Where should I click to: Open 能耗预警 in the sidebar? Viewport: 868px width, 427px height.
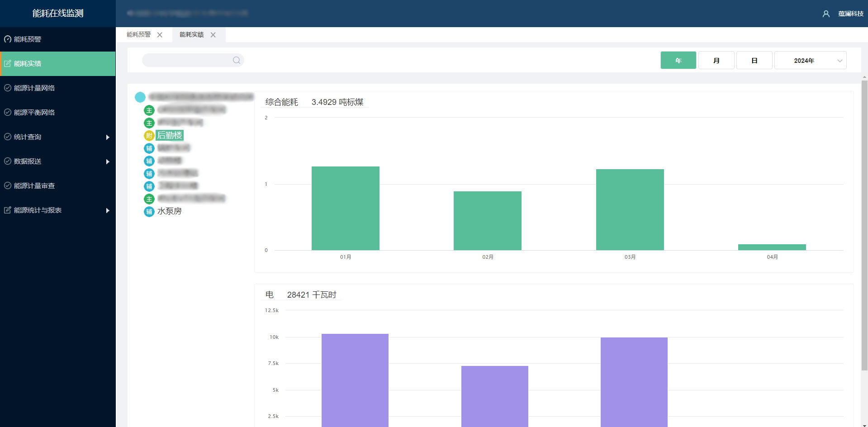click(x=28, y=39)
